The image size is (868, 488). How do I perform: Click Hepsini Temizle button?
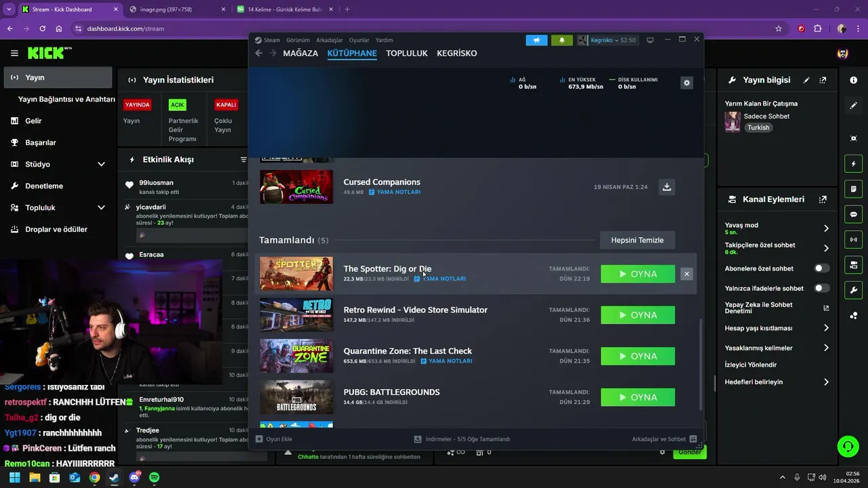pos(637,240)
